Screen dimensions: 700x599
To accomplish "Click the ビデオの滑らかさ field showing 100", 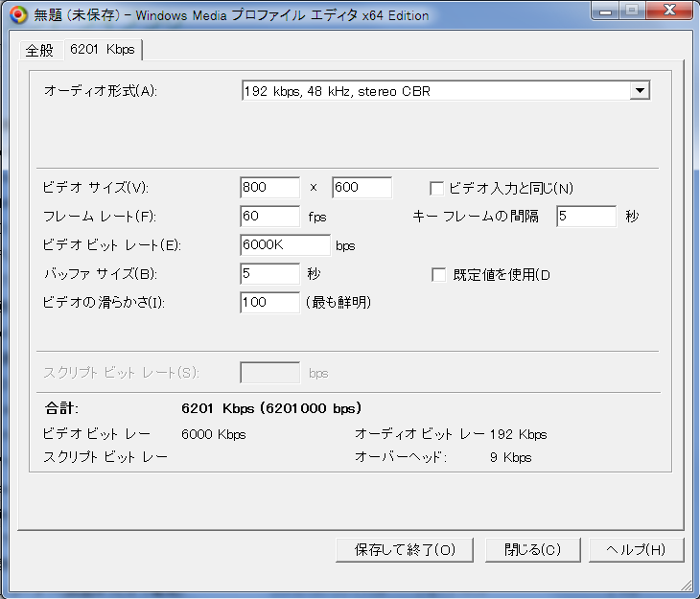I will 269,303.
